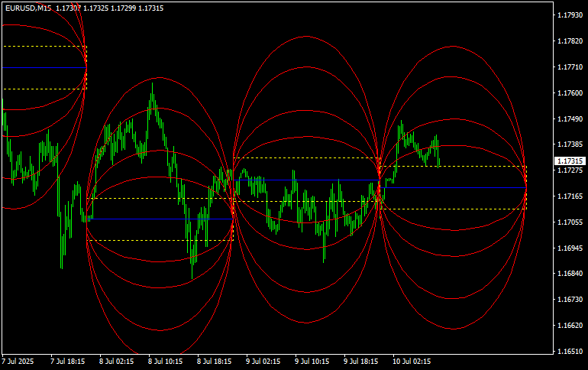The width and height of the screenshot is (588, 370).
Task: Select the 7 Jul 18:15 time label
Action: click(x=67, y=362)
